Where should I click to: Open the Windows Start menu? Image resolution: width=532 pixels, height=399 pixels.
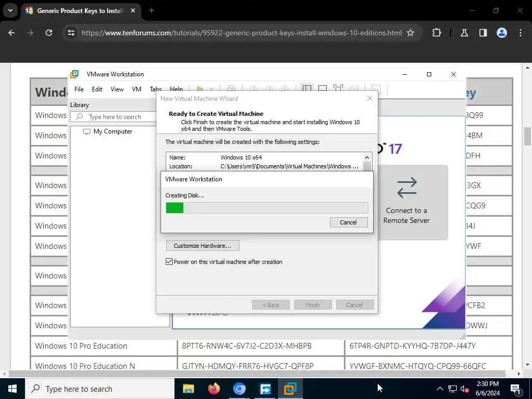[12, 389]
